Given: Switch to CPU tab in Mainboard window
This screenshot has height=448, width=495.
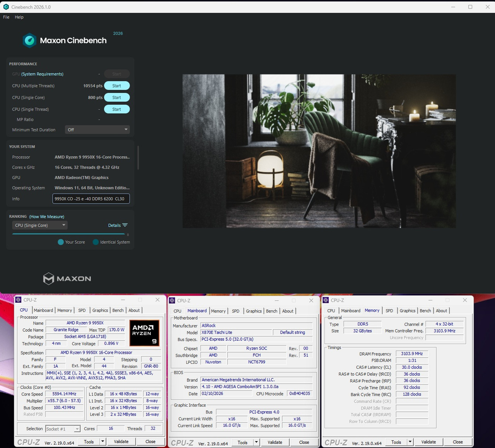Looking at the screenshot, I should tap(178, 311).
